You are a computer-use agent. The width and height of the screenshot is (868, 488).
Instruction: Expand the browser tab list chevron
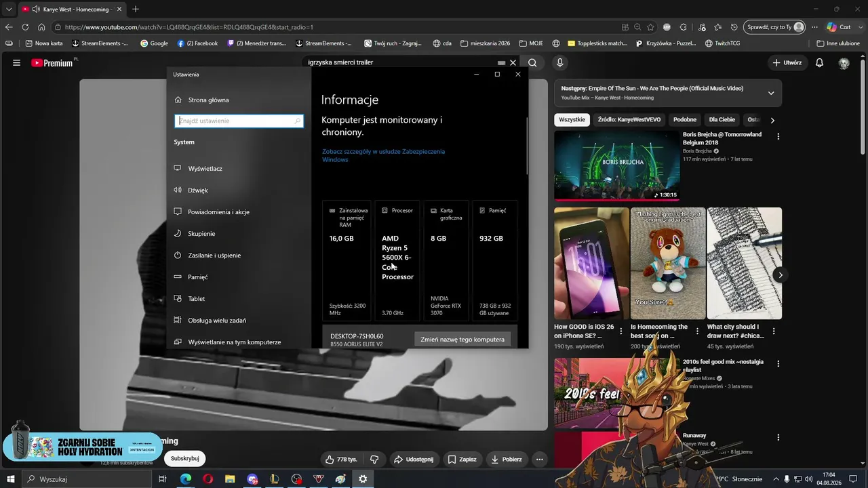(x=9, y=9)
